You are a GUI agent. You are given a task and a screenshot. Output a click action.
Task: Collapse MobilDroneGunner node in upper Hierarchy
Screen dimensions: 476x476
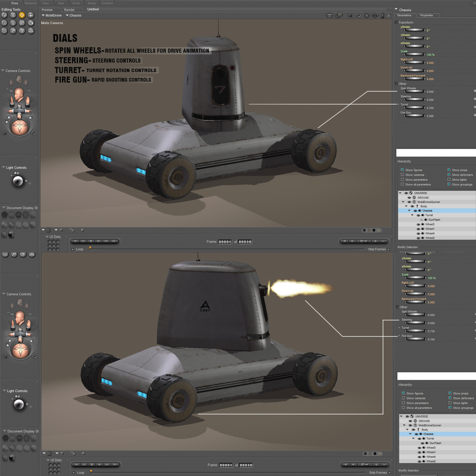pyautogui.click(x=403, y=202)
